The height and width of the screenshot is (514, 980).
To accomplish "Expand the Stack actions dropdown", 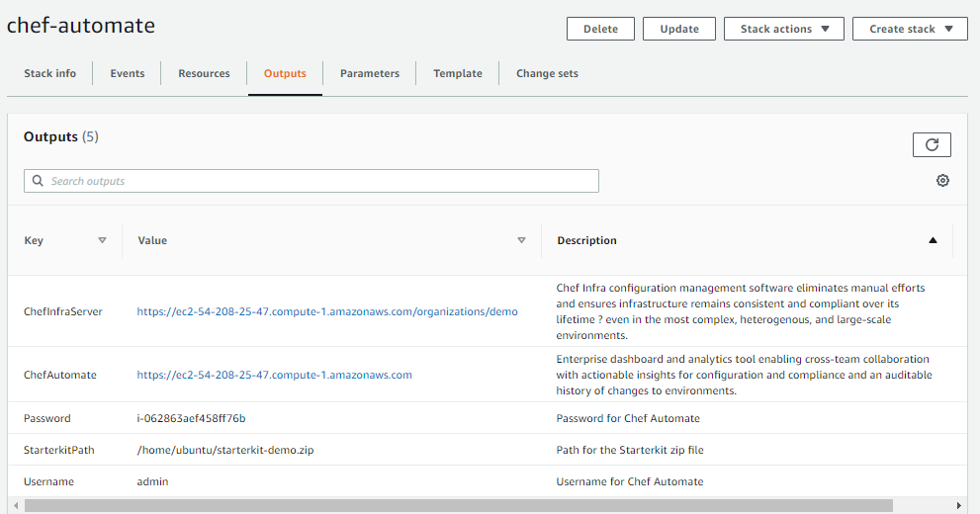I will [x=783, y=29].
